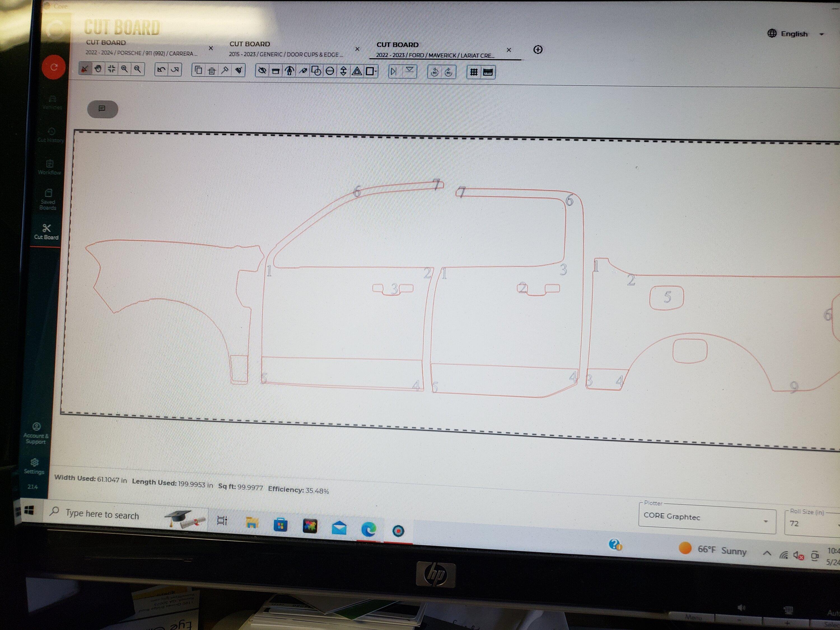The height and width of the screenshot is (630, 840).
Task: Open Microsoft Store from taskbar
Action: pyautogui.click(x=281, y=525)
